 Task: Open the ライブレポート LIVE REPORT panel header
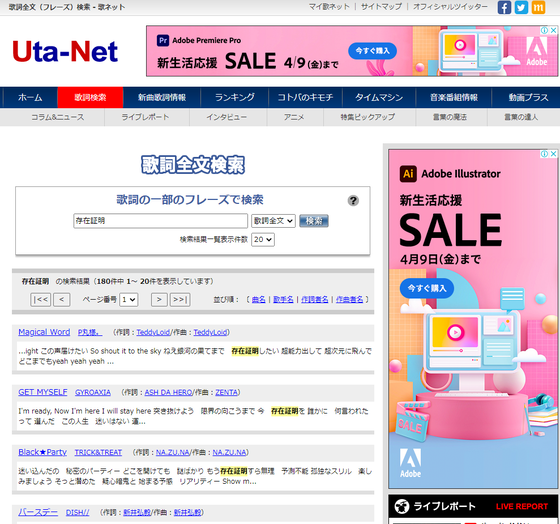[473, 506]
